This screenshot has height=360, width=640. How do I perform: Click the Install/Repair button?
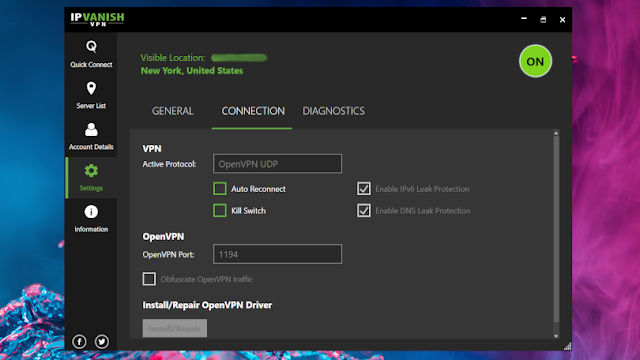tap(175, 328)
